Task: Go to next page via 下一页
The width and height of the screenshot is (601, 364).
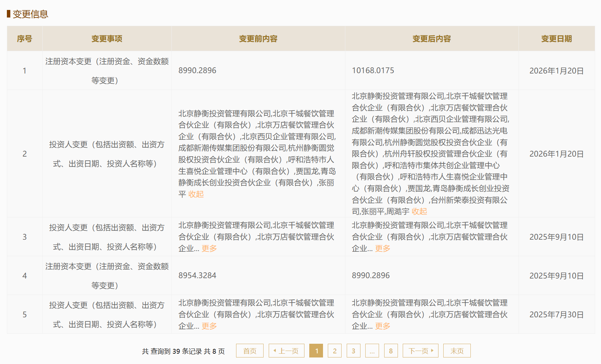Action: [x=420, y=351]
